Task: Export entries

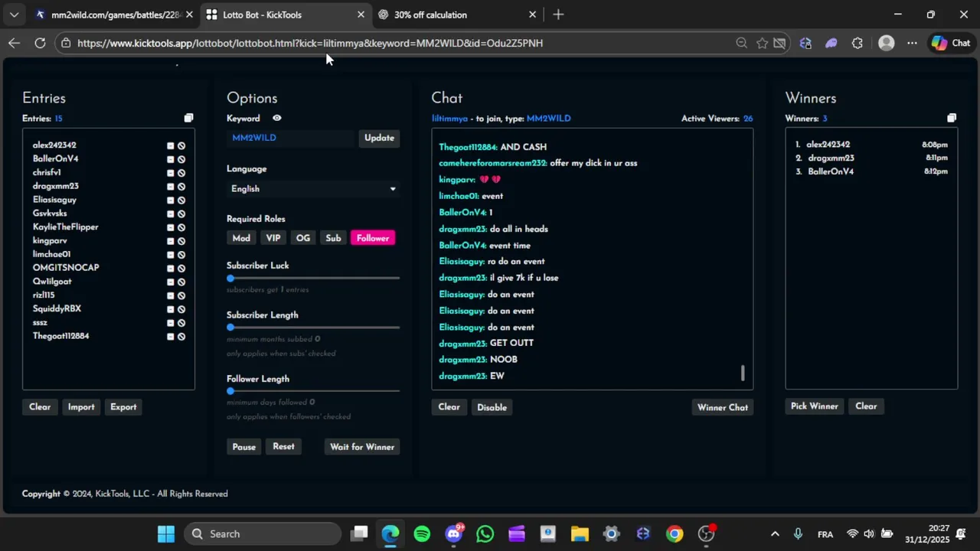Action: (123, 407)
